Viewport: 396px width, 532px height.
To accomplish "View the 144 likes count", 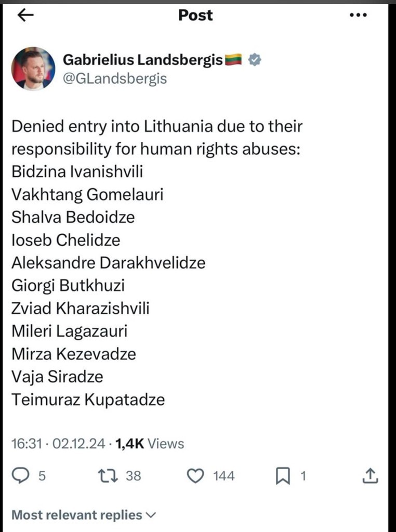I will pos(223,476).
